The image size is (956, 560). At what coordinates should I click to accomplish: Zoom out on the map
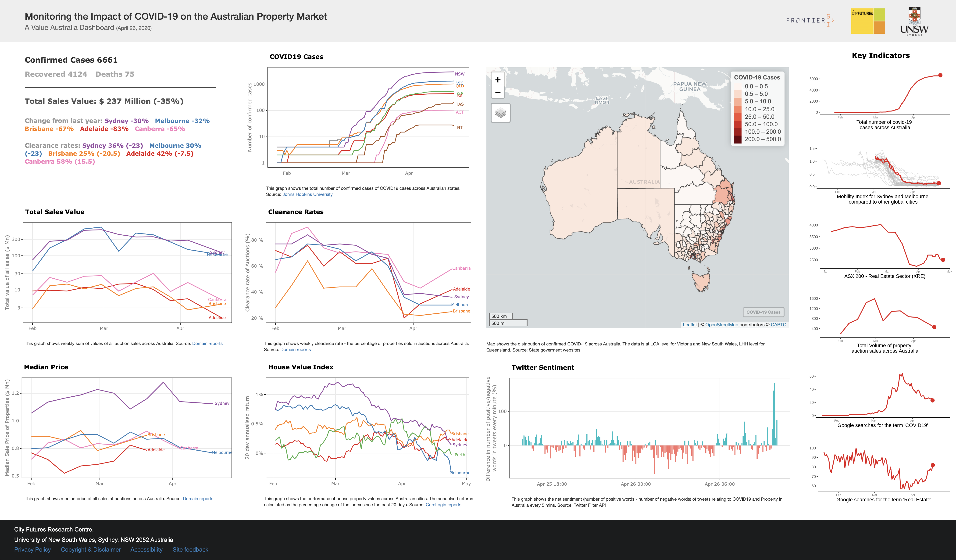[498, 92]
